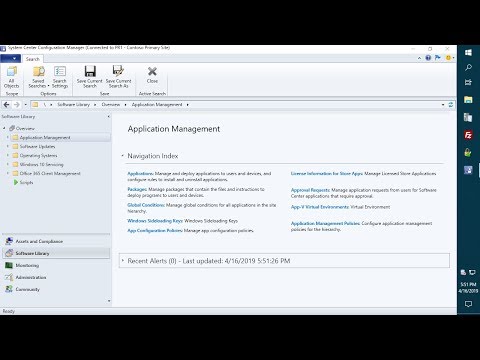
Task: Collapse the Overview tree node
Action: pos(4,128)
